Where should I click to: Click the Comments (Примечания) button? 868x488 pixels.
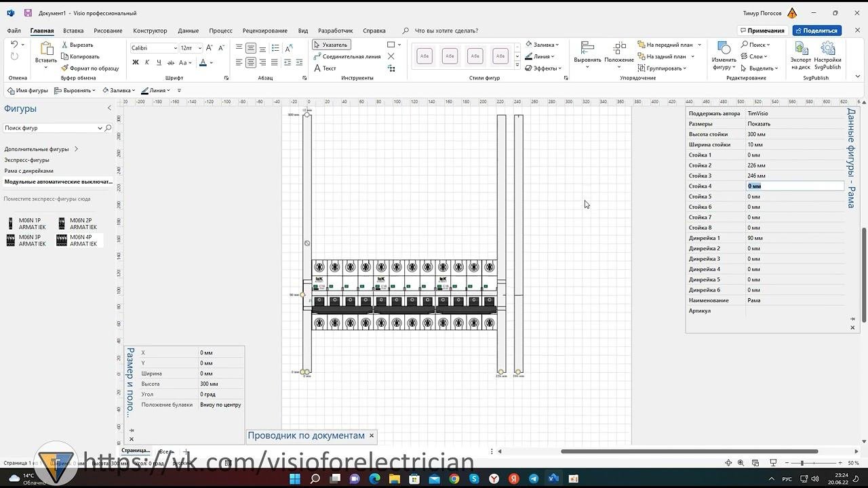(x=762, y=30)
